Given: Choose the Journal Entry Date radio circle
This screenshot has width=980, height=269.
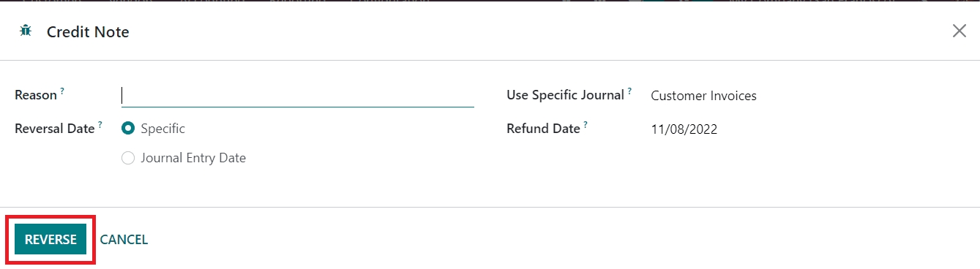Looking at the screenshot, I should 128,158.
